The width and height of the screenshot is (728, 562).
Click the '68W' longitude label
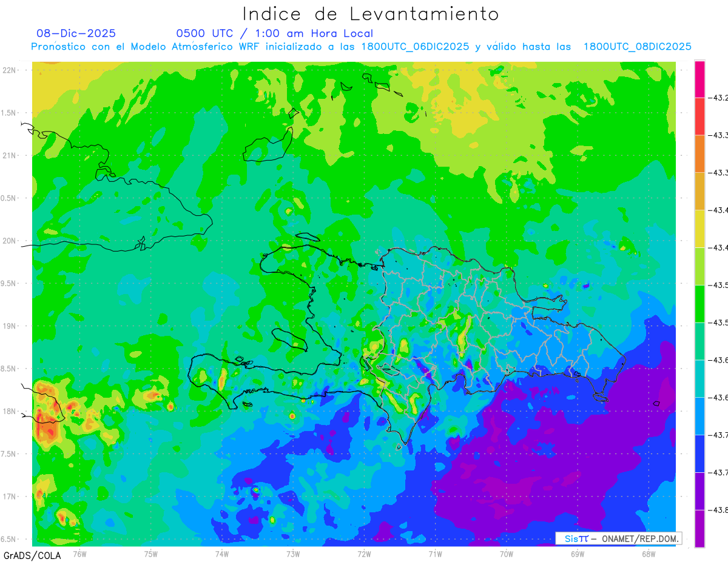pyautogui.click(x=648, y=554)
